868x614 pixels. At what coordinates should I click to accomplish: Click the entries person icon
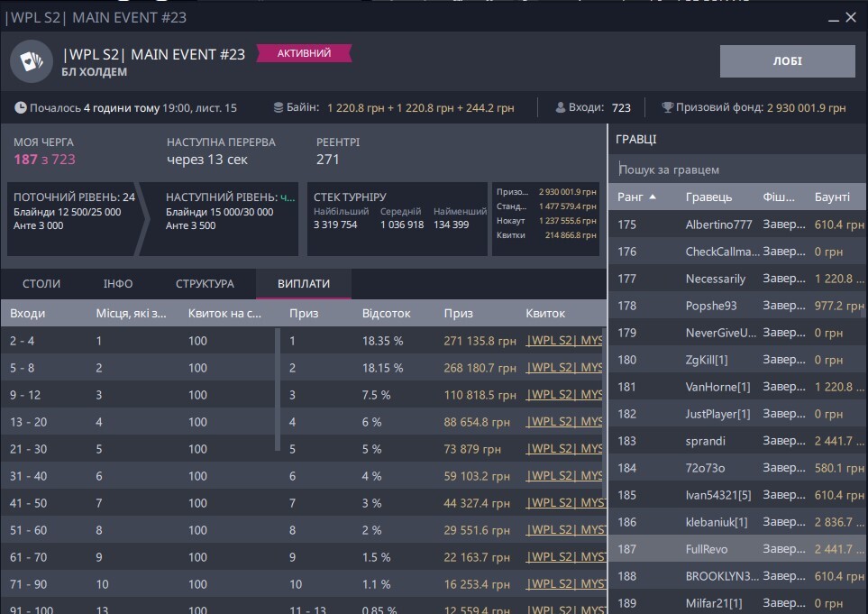(559, 108)
